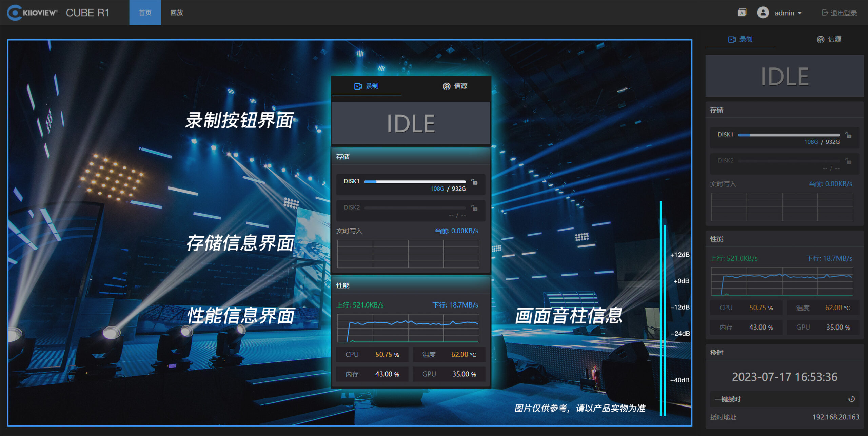Viewport: 868px width, 436px height.
Task: Click the admin user avatar icon
Action: coord(763,13)
